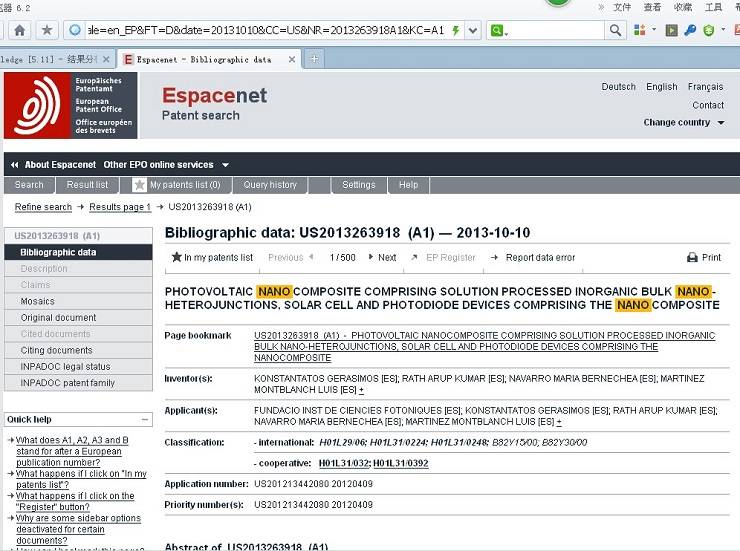
Task: Click the search magnifier icon in browser
Action: (x=617, y=30)
